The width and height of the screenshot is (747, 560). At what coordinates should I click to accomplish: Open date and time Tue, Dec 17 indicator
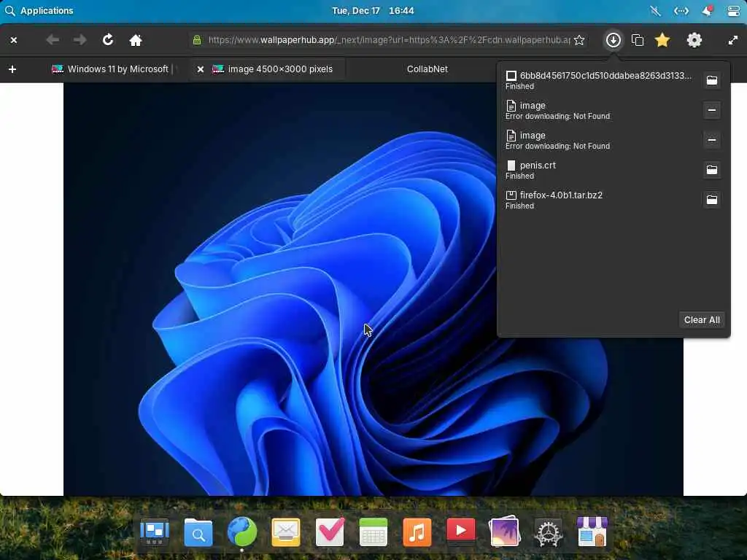(373, 10)
